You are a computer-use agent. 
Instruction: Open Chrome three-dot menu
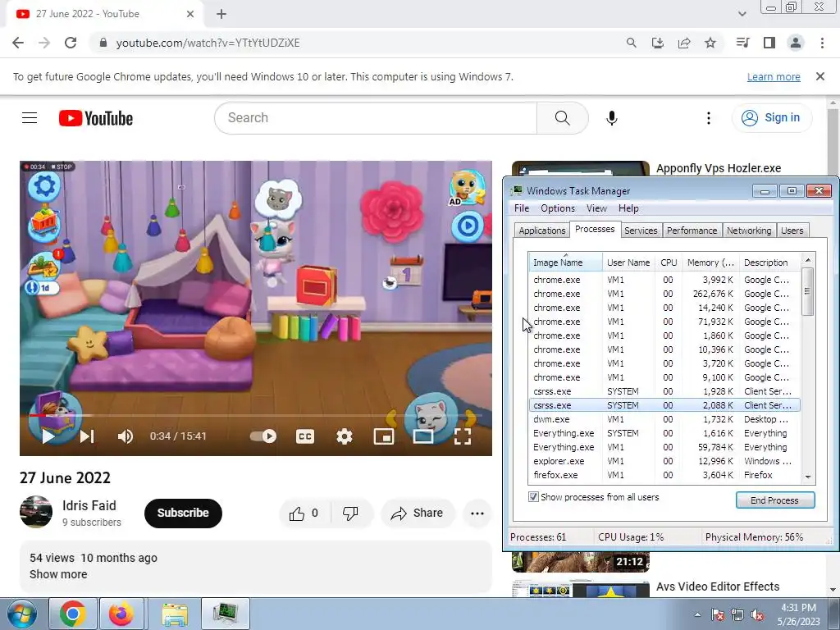tap(822, 43)
